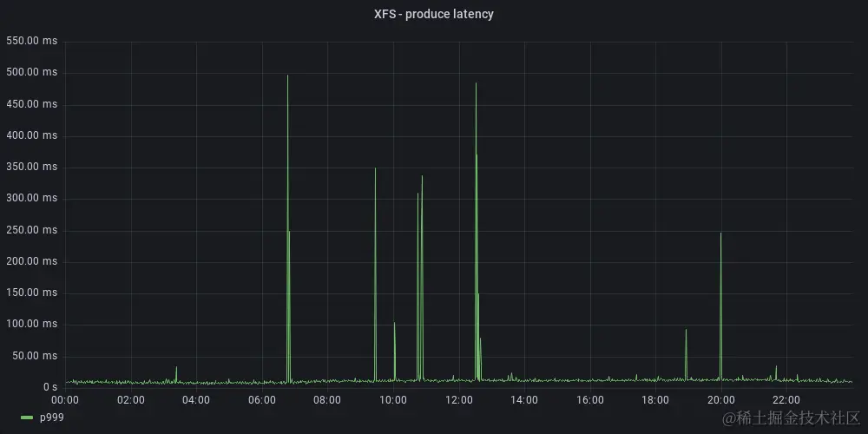Click the 300.00 ms y-axis label
The width and height of the screenshot is (868, 434).
(x=31, y=198)
